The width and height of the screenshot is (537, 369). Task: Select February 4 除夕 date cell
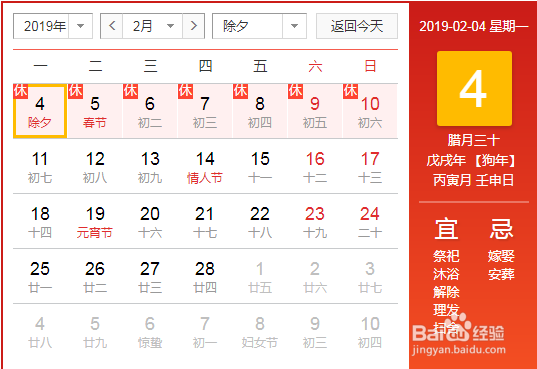[40, 111]
